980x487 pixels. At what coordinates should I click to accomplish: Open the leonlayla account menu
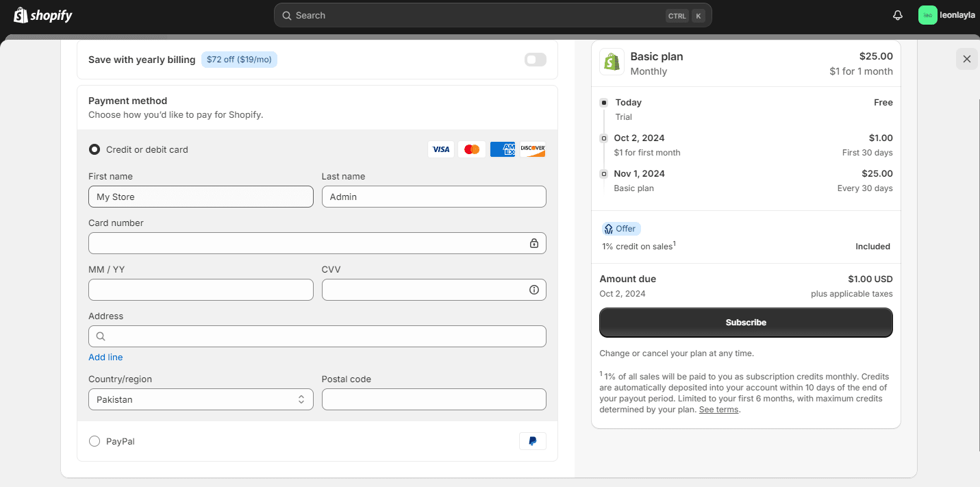tap(947, 14)
